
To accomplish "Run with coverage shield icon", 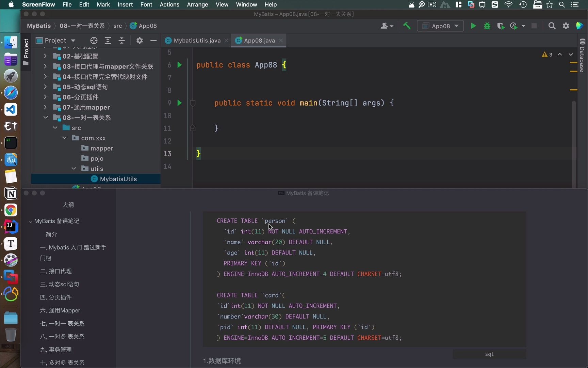I will pyautogui.click(x=500, y=26).
